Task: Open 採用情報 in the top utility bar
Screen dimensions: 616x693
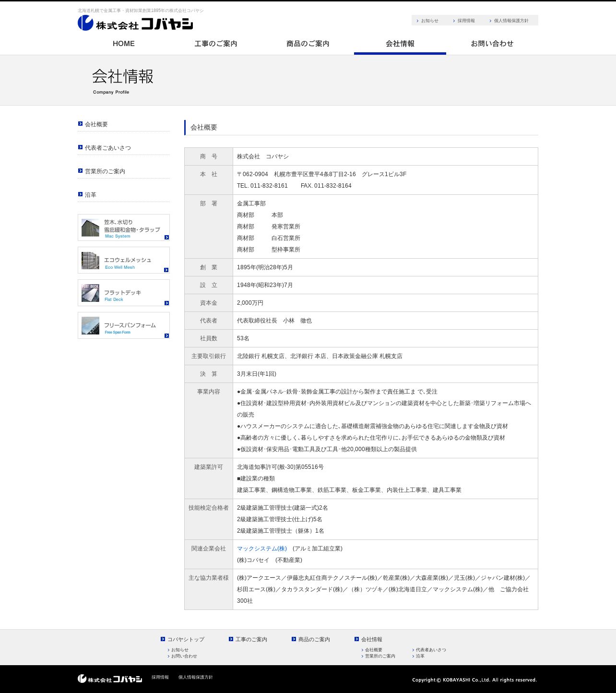Action: pyautogui.click(x=466, y=21)
